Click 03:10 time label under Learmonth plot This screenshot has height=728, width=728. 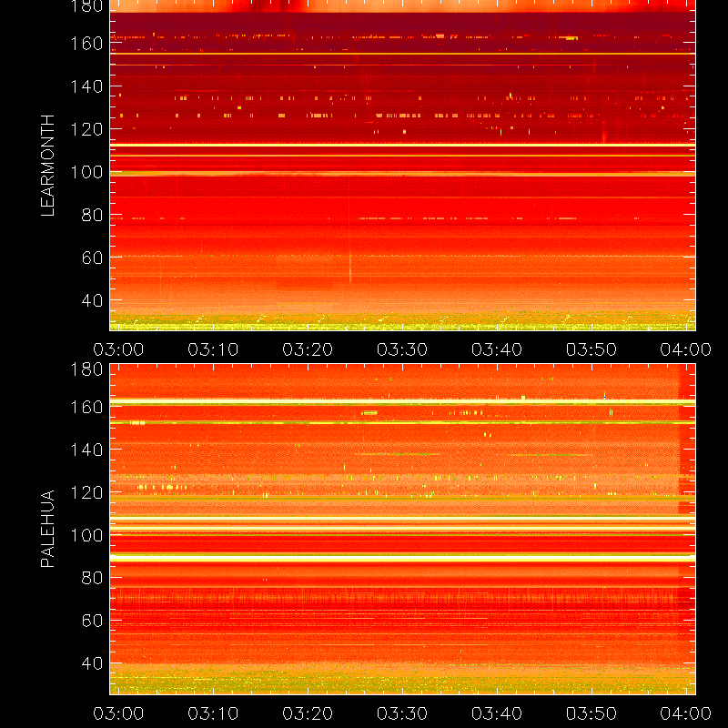[x=213, y=349]
